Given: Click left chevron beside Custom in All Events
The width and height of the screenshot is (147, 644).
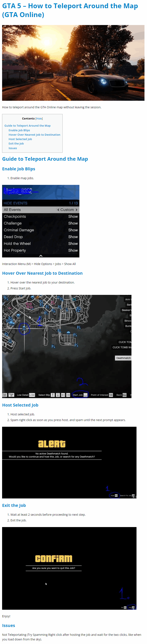Looking at the screenshot, I should [58, 210].
